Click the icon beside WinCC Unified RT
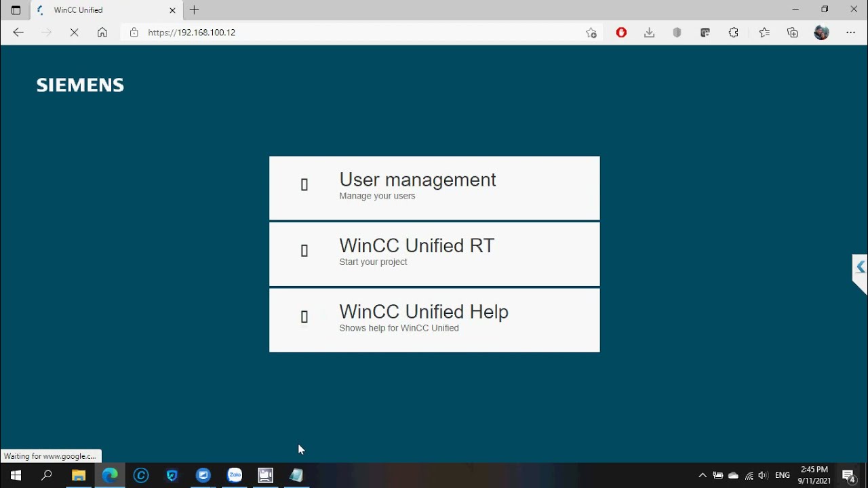The height and width of the screenshot is (488, 868). click(x=304, y=251)
